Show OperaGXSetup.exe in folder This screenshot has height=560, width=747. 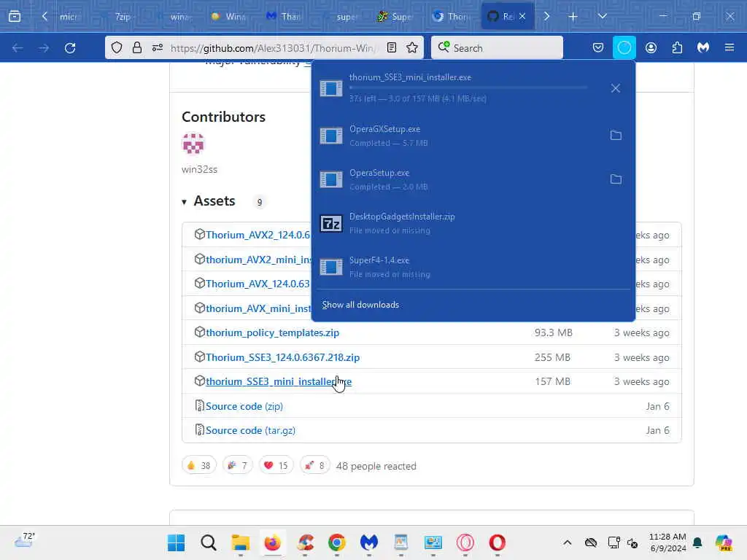pyautogui.click(x=616, y=135)
